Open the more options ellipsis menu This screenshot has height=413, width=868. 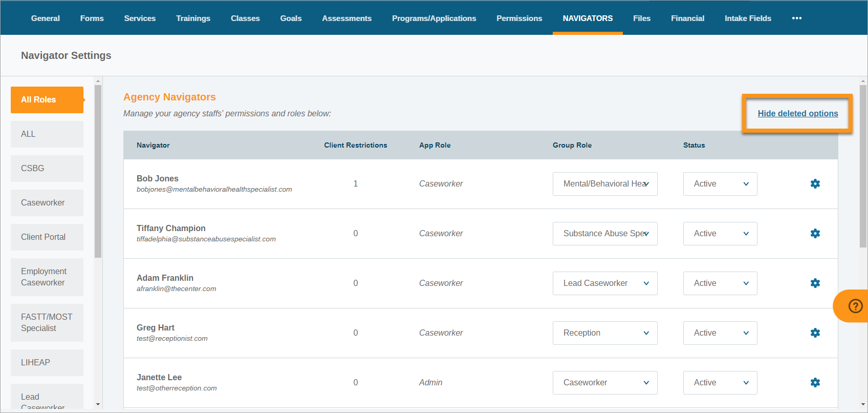(x=796, y=18)
